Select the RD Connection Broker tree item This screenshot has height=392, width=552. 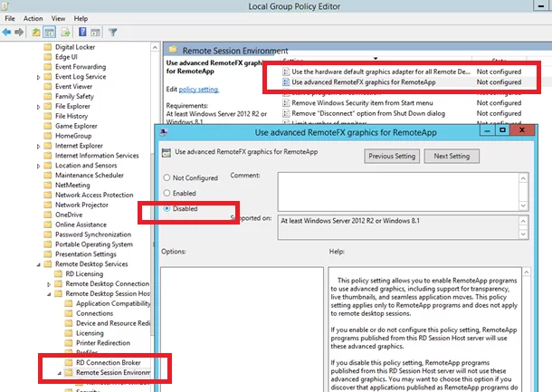(x=109, y=362)
